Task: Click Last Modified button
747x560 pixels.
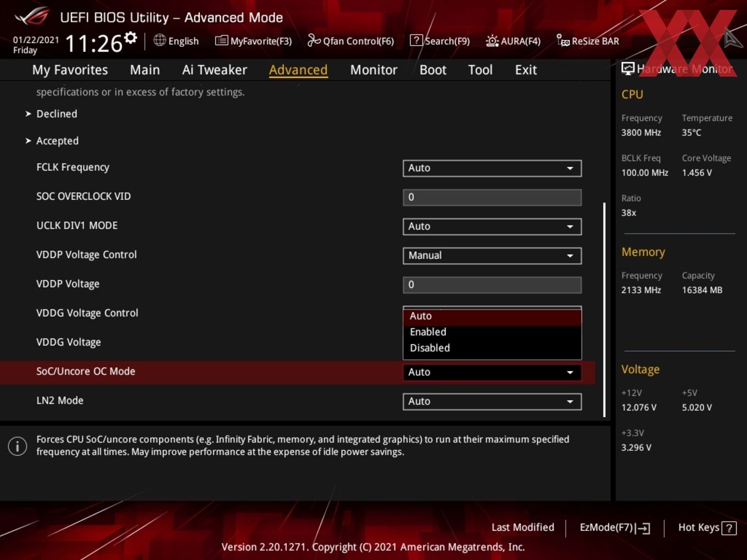Action: [523, 528]
